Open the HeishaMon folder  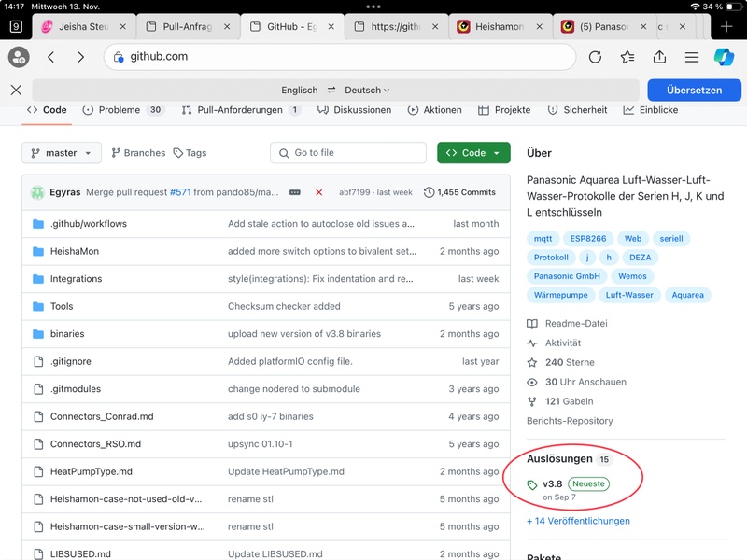[75, 251]
